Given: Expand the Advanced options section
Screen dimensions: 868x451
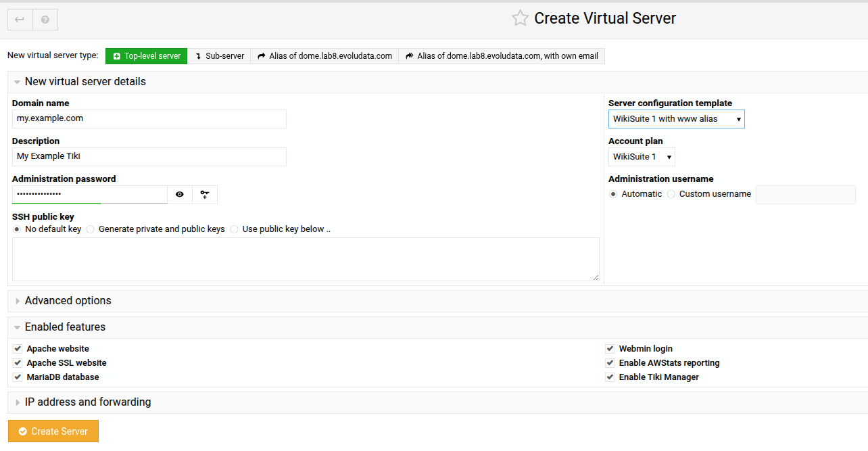Looking at the screenshot, I should click(68, 301).
